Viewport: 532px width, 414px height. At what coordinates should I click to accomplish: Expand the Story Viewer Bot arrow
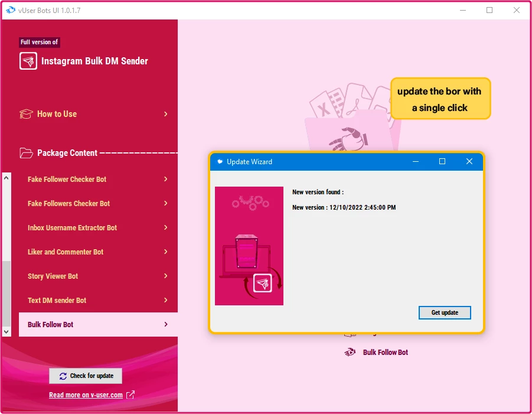(165, 276)
